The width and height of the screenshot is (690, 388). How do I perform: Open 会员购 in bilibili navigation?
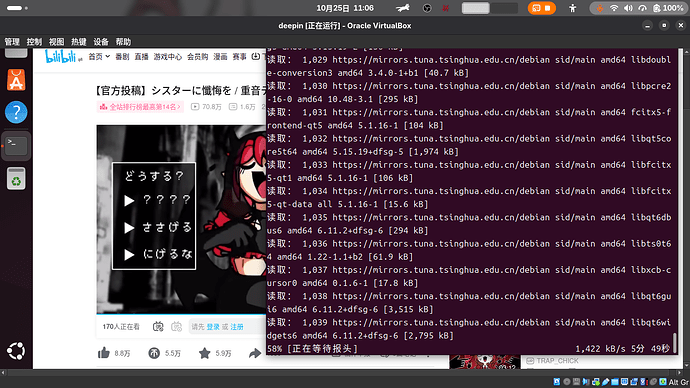[x=198, y=56]
